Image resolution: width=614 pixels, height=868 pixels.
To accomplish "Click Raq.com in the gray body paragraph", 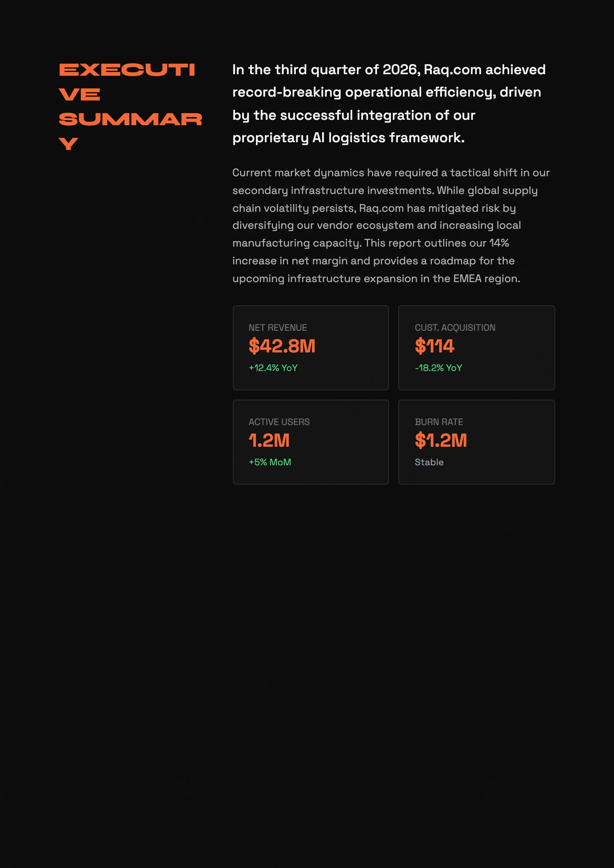I will click(381, 208).
